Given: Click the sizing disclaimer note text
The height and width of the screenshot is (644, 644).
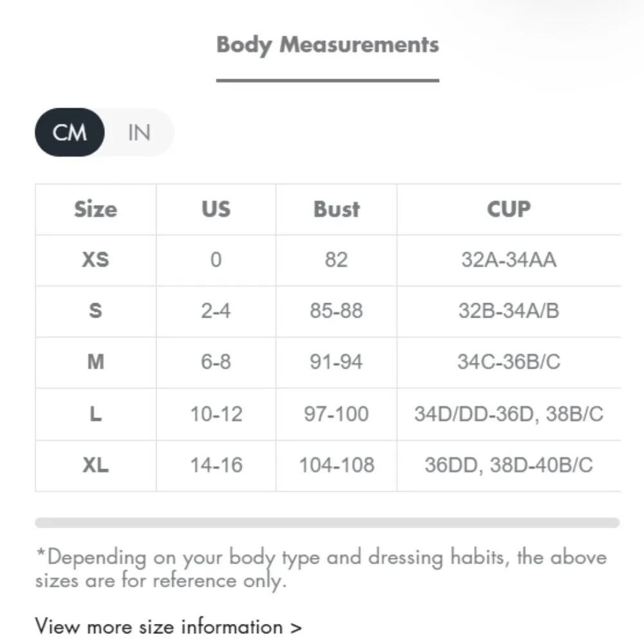Looking at the screenshot, I should point(321,569).
